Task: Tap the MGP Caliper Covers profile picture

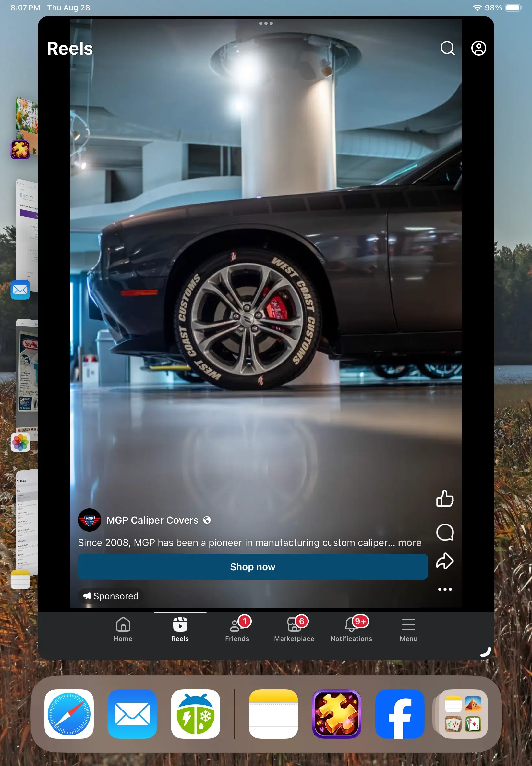Action: [89, 520]
